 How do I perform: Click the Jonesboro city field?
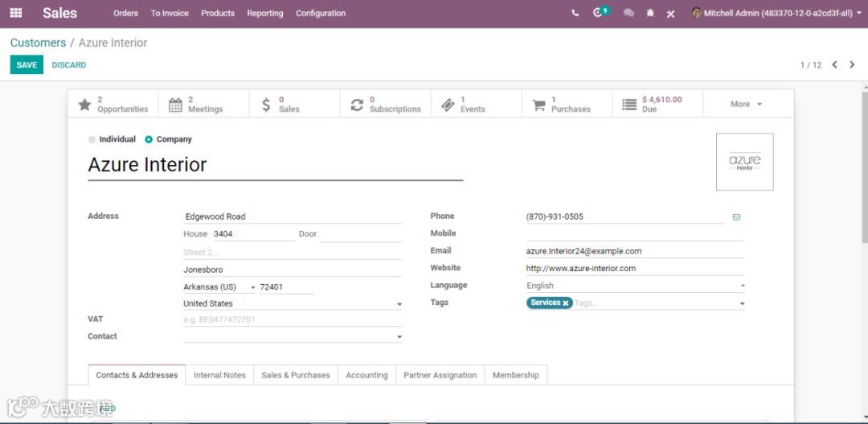click(x=293, y=270)
